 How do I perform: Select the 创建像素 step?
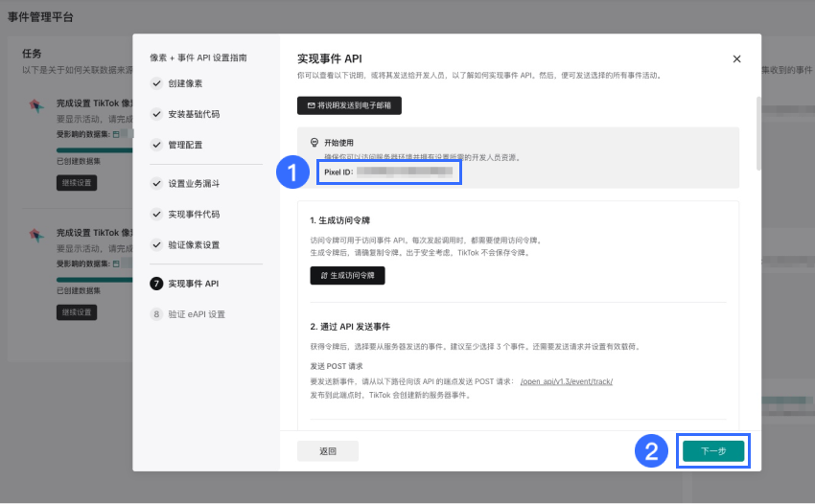click(185, 83)
